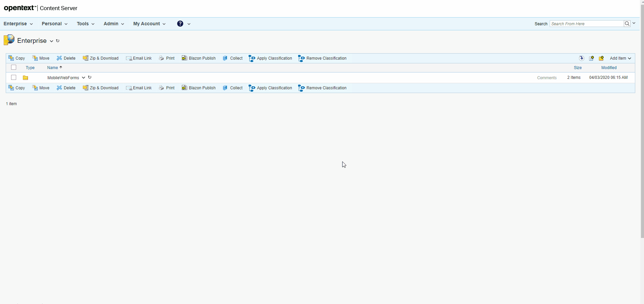Screen dimensions: 644x304
Task: Click into the Search From Here field
Action: [x=586, y=24]
